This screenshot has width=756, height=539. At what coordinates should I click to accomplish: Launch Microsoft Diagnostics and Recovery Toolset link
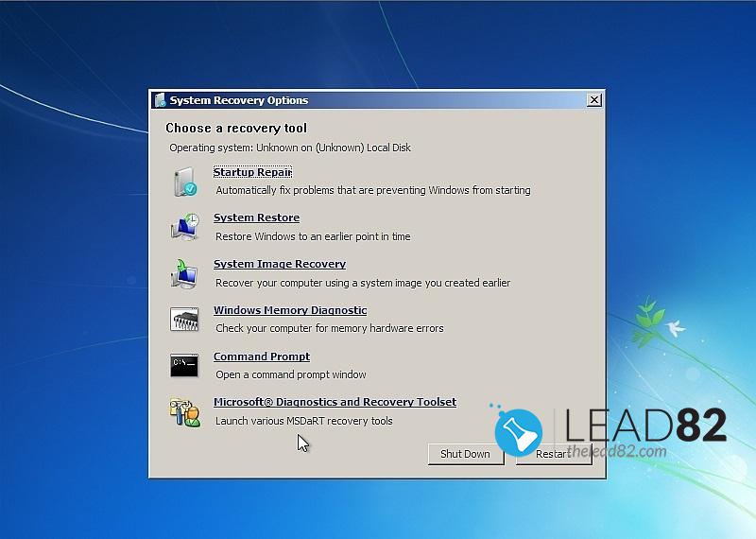point(335,402)
